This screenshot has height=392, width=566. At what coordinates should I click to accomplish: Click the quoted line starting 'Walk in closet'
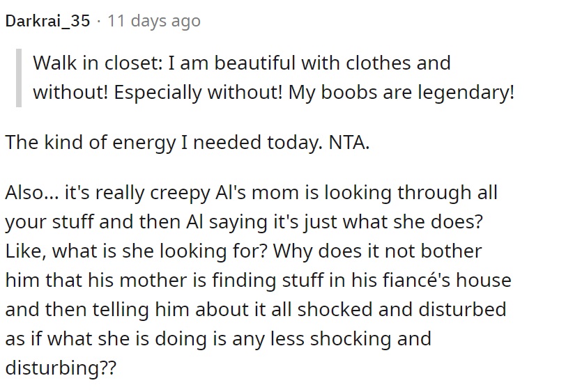pos(242,63)
